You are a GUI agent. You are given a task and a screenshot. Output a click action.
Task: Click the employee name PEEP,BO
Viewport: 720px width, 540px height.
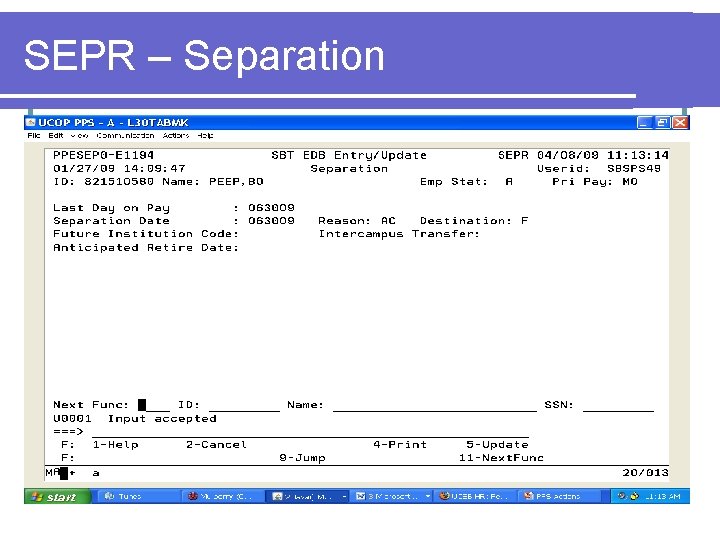pos(236,181)
